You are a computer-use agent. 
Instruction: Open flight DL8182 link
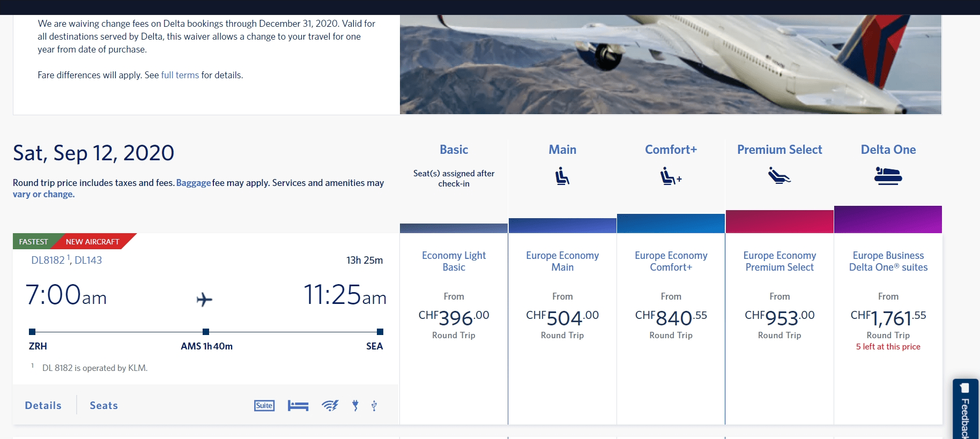(x=48, y=260)
